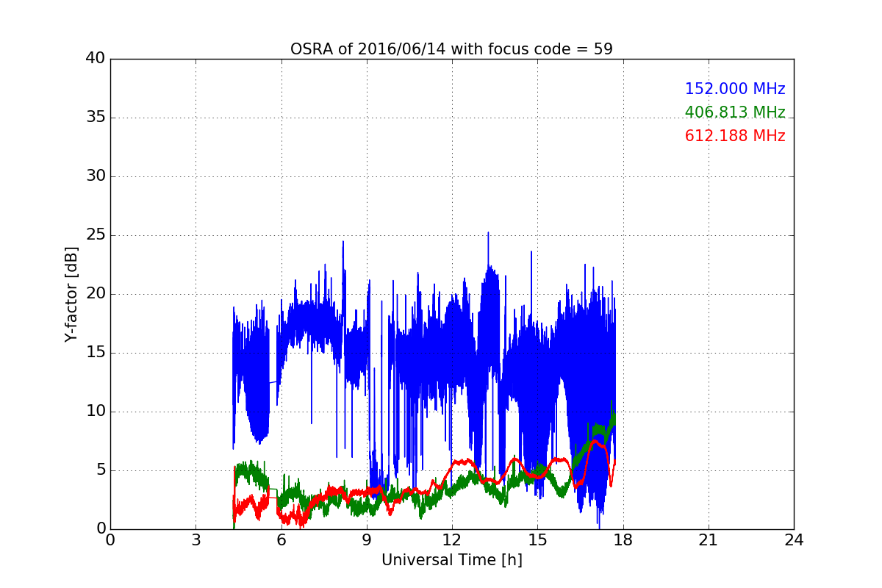Click the y-axis tick label 40
The width and height of the screenshot is (882, 588).
click(96, 58)
